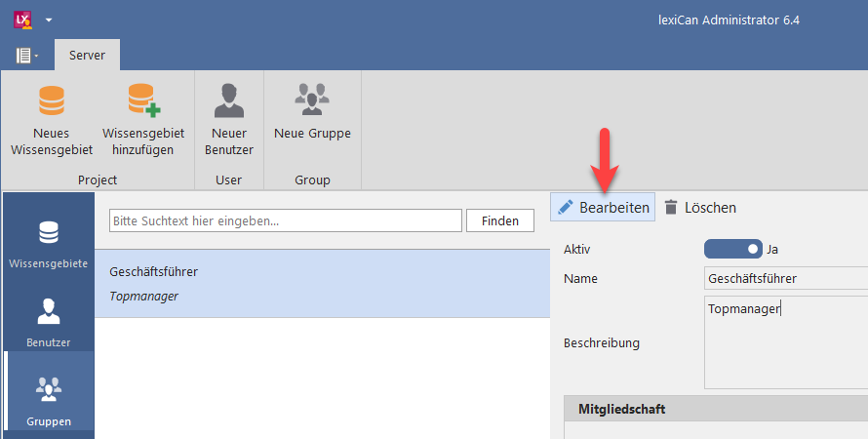The height and width of the screenshot is (439, 868).
Task: Click the lexiCan LX logo icon
Action: point(21,20)
